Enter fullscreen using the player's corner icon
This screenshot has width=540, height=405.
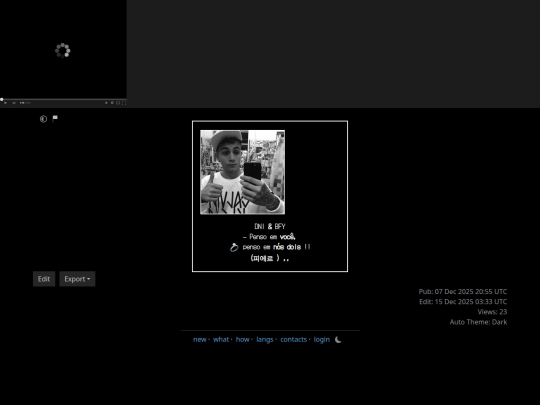tap(124, 103)
